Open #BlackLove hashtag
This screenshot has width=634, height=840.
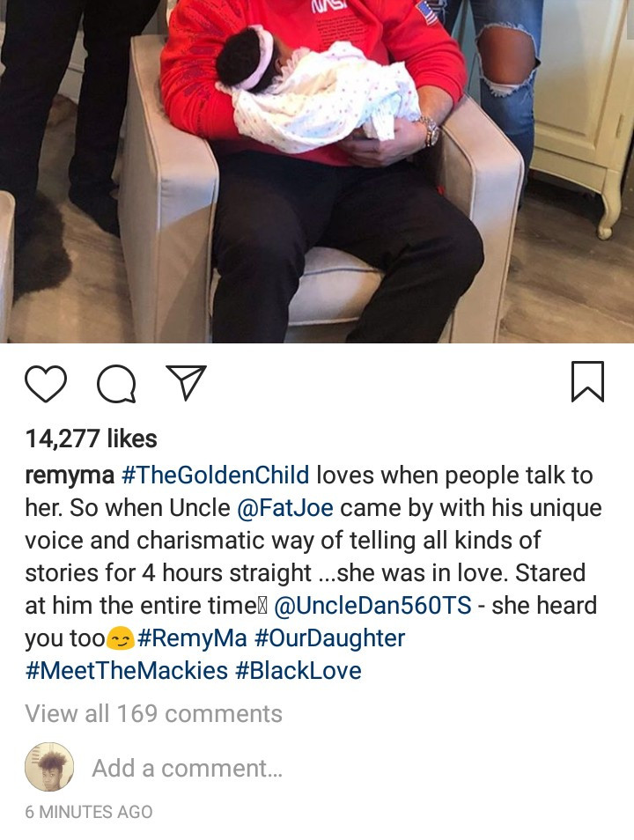[x=299, y=671]
